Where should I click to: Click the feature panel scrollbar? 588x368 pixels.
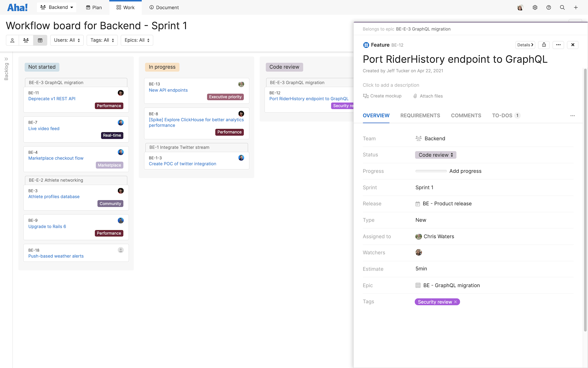click(x=585, y=200)
